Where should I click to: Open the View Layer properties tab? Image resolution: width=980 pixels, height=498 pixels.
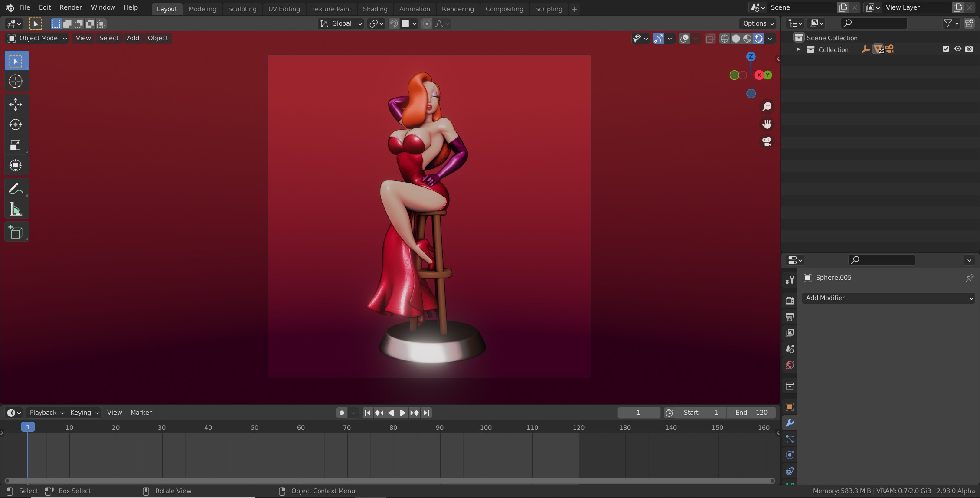tap(790, 333)
